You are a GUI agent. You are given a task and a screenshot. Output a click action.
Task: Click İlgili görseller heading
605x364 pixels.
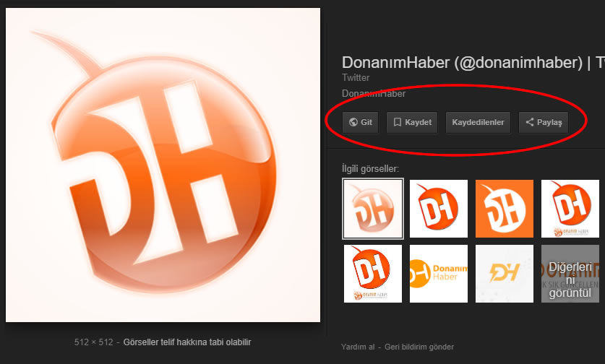coord(370,168)
